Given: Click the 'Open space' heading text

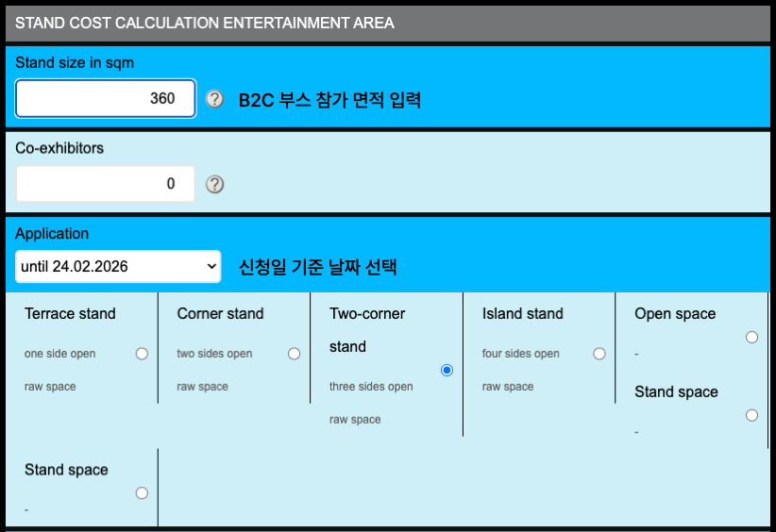Looking at the screenshot, I should click(675, 313).
